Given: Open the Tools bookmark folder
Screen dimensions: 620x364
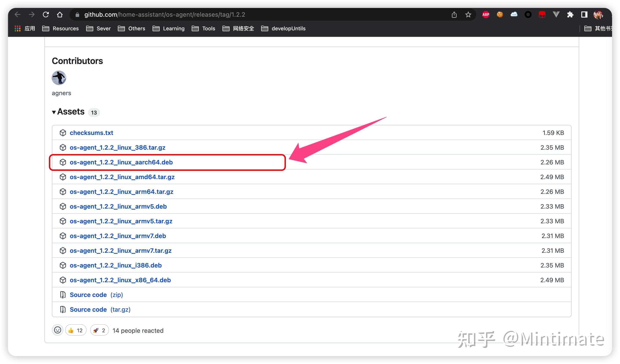Looking at the screenshot, I should coord(203,29).
